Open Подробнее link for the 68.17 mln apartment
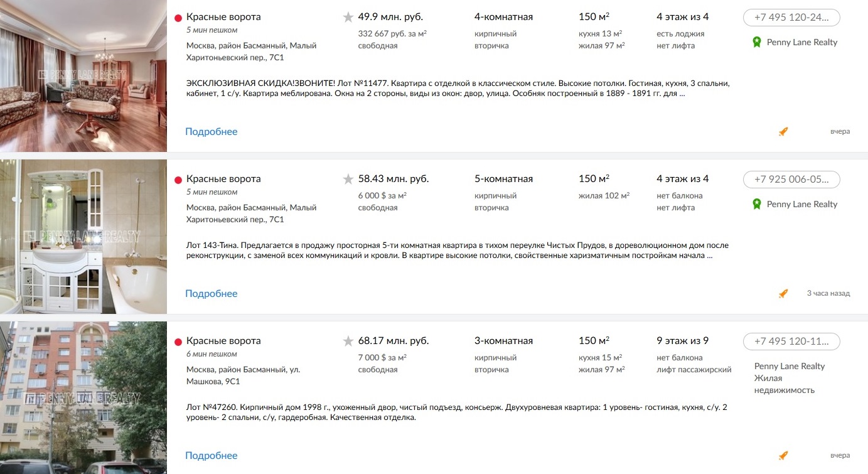Screen dimensions: 868x474 [211, 456]
